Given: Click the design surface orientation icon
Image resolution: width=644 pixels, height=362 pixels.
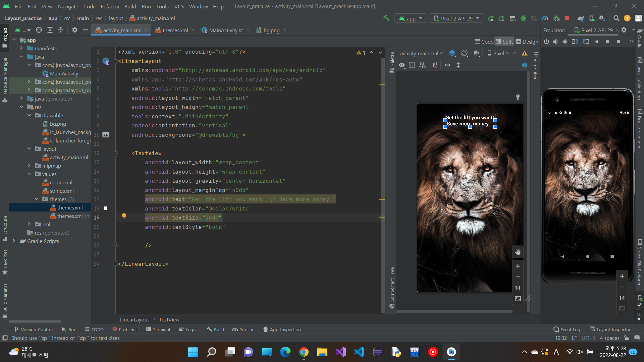Looking at the screenshot, I should (x=464, y=53).
